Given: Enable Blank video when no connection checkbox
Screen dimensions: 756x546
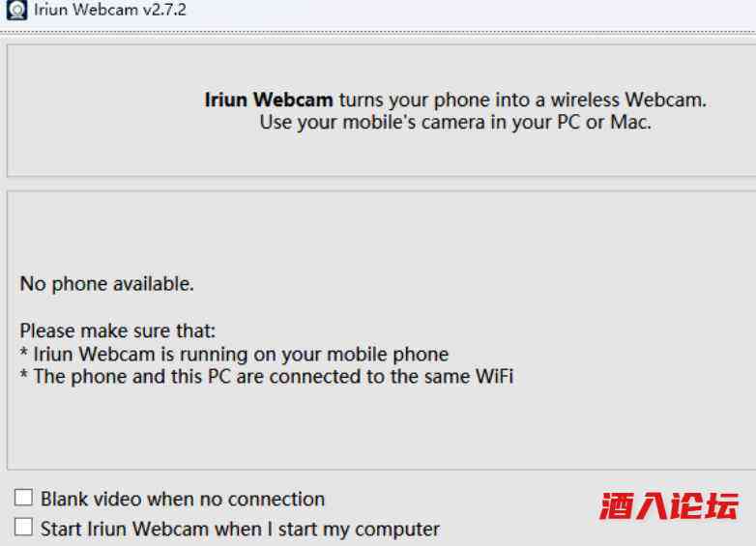Looking at the screenshot, I should click(x=23, y=498).
